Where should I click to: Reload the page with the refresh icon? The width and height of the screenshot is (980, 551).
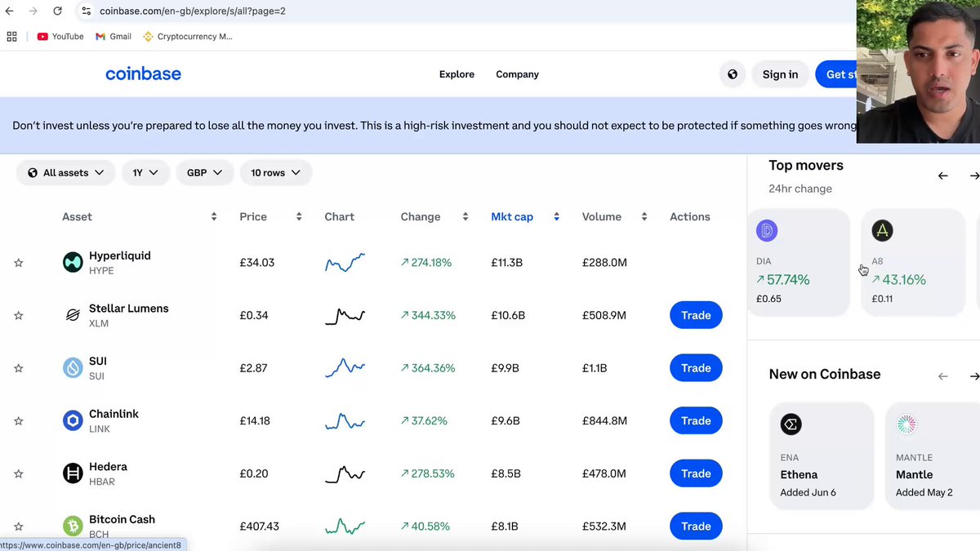57,11
